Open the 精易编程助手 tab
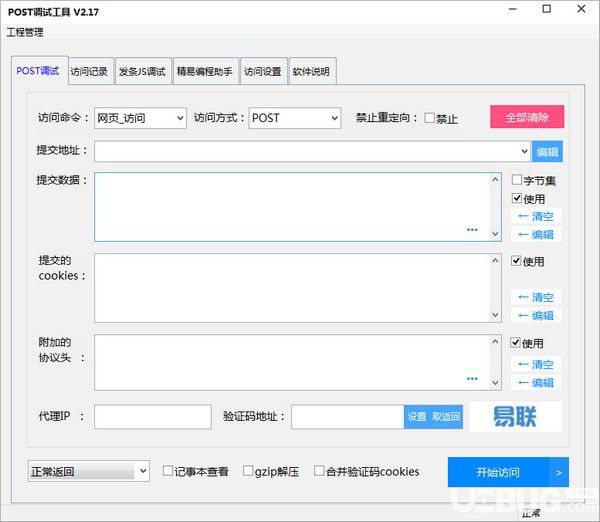 click(205, 72)
